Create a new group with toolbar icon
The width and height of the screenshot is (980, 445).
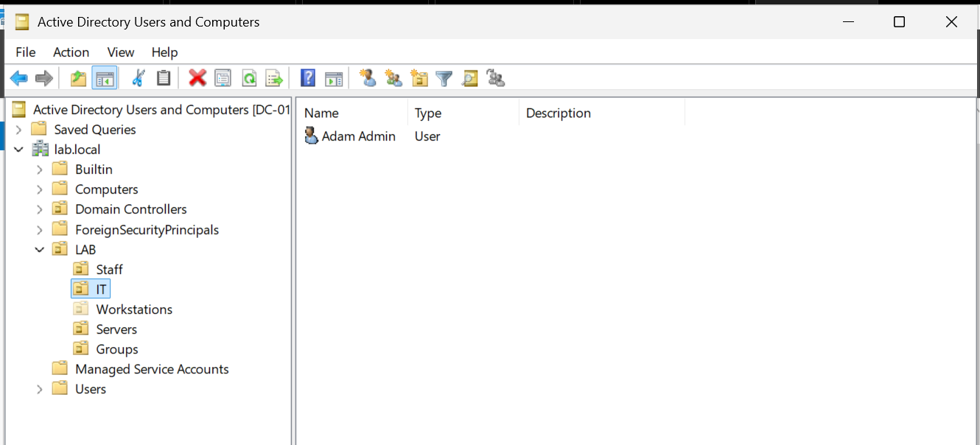tap(393, 78)
